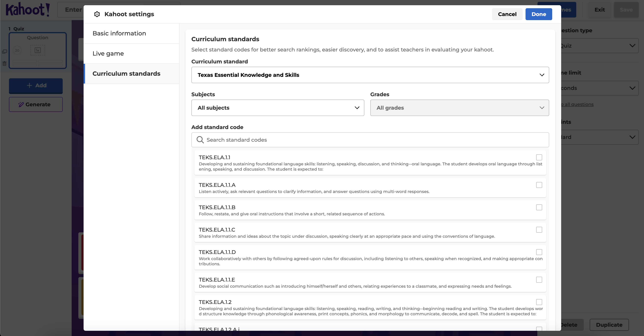Image resolution: width=644 pixels, height=336 pixels.
Task: Click the Kahoot settings gear icon
Action: click(x=97, y=14)
